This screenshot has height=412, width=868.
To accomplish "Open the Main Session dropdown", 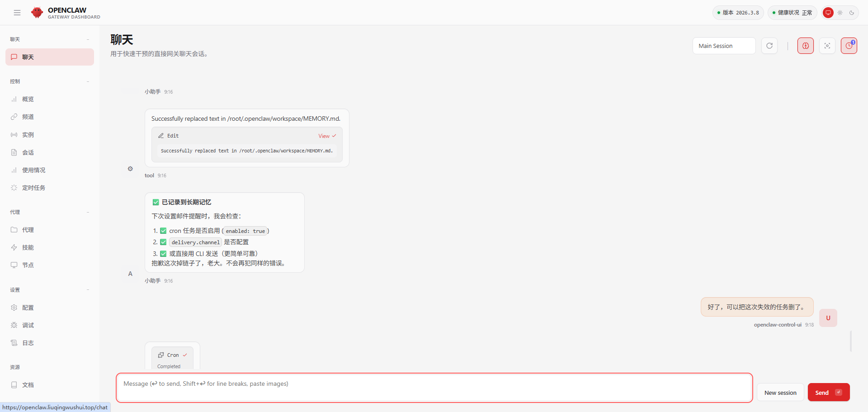I will click(x=724, y=46).
